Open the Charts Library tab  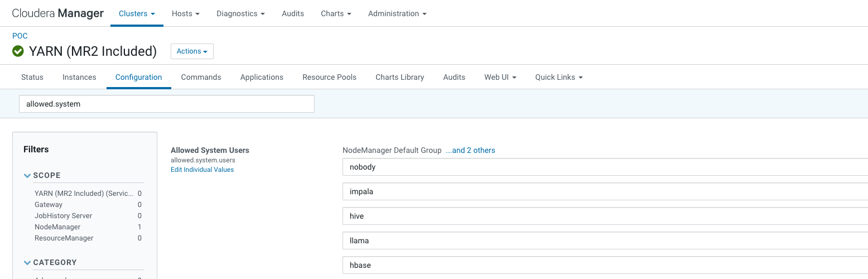(x=400, y=77)
